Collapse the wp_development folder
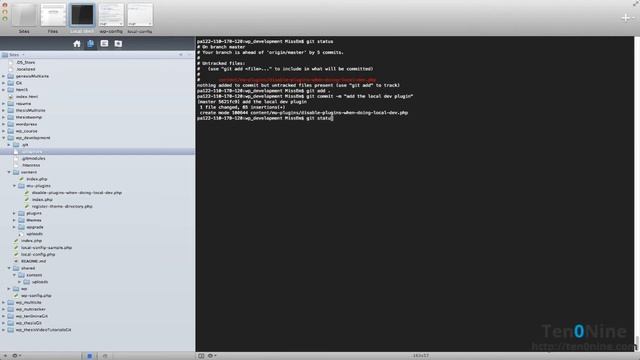 4,138
